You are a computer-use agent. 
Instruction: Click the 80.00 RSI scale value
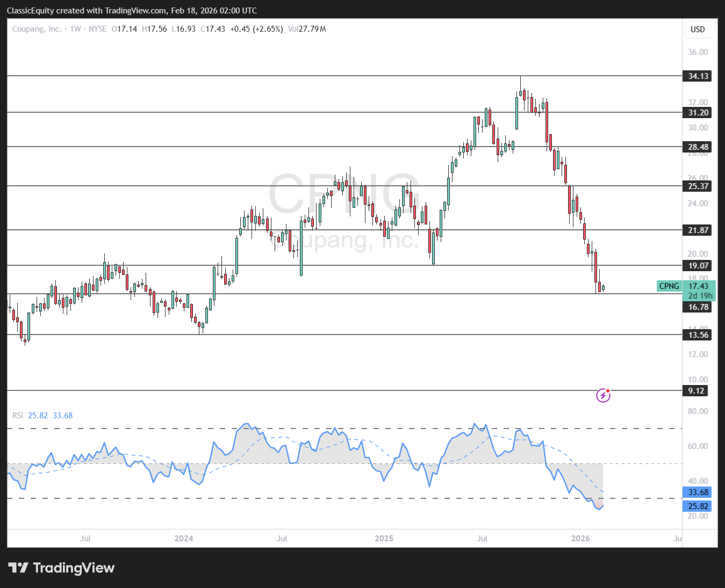coord(698,411)
